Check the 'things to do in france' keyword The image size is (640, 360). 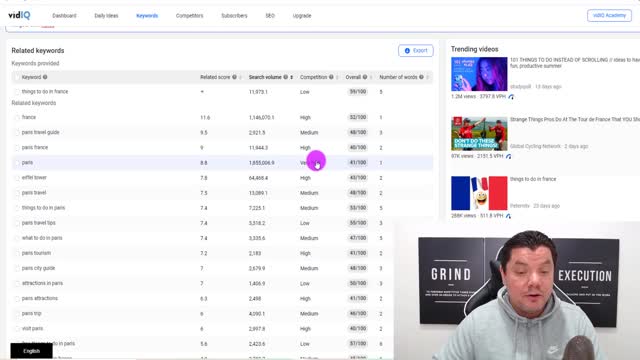click(17, 92)
